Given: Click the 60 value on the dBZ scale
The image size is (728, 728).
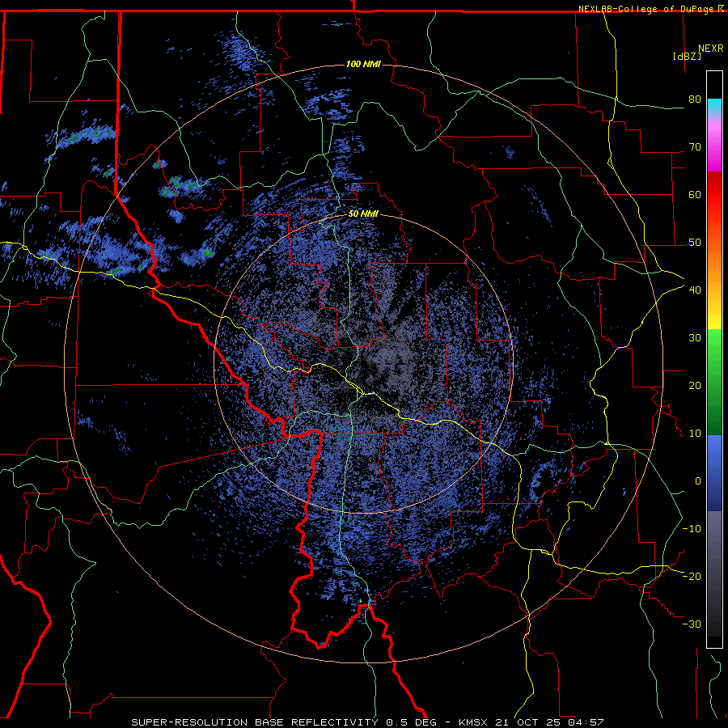Looking at the screenshot, I should (695, 194).
